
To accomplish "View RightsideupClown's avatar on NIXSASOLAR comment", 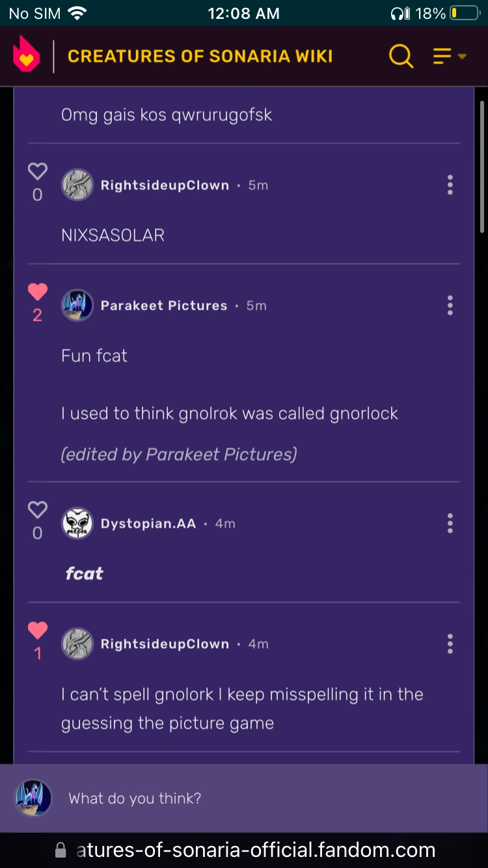I will tap(77, 185).
